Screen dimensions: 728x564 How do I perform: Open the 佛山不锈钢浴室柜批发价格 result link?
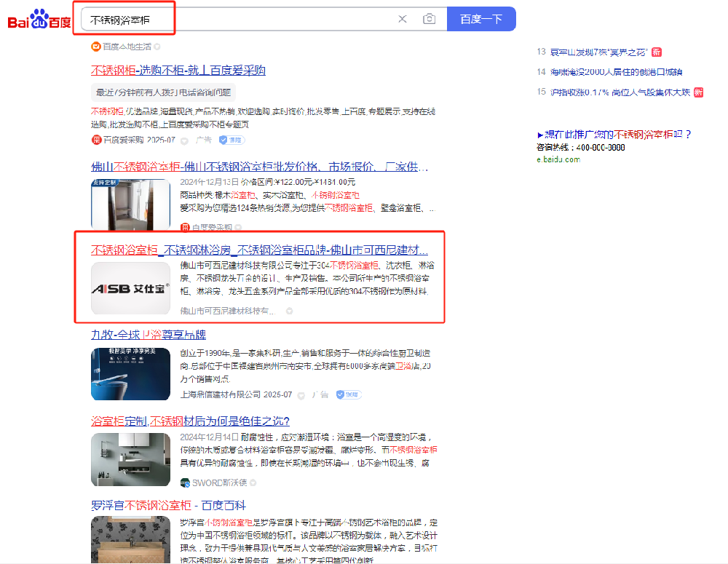pyautogui.click(x=260, y=167)
